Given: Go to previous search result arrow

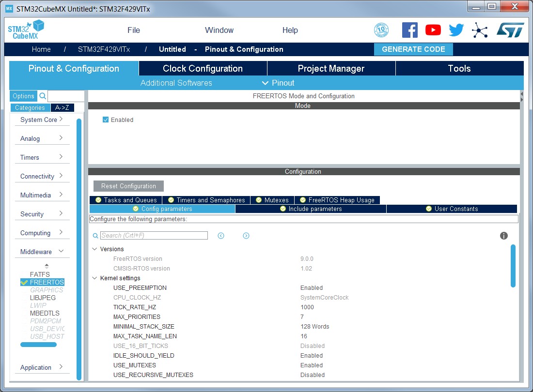Looking at the screenshot, I should pyautogui.click(x=221, y=236).
